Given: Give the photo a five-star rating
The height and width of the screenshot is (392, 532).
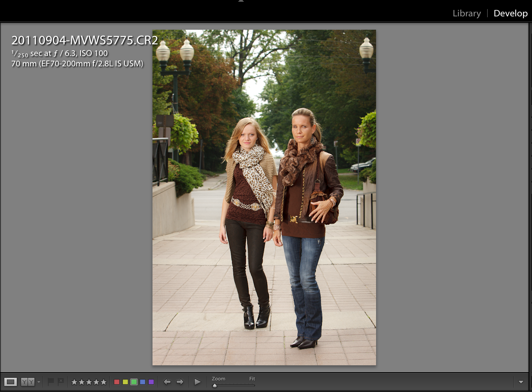Looking at the screenshot, I should click(103, 382).
